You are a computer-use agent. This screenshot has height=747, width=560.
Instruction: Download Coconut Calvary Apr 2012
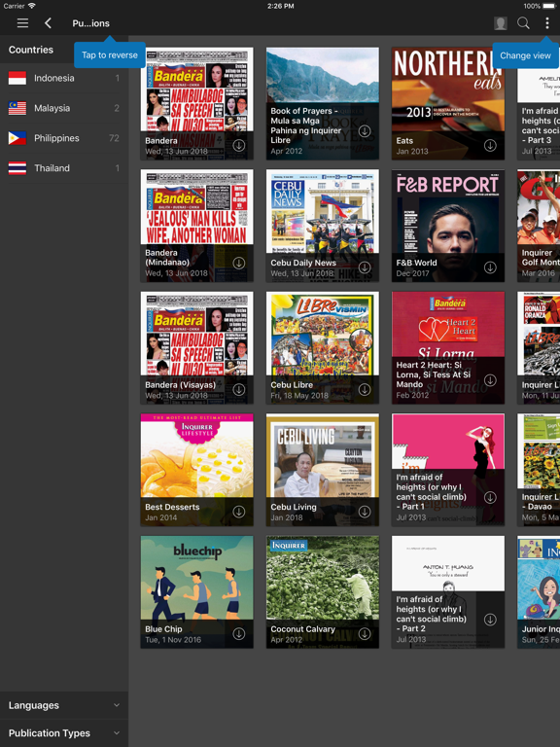[x=365, y=633]
